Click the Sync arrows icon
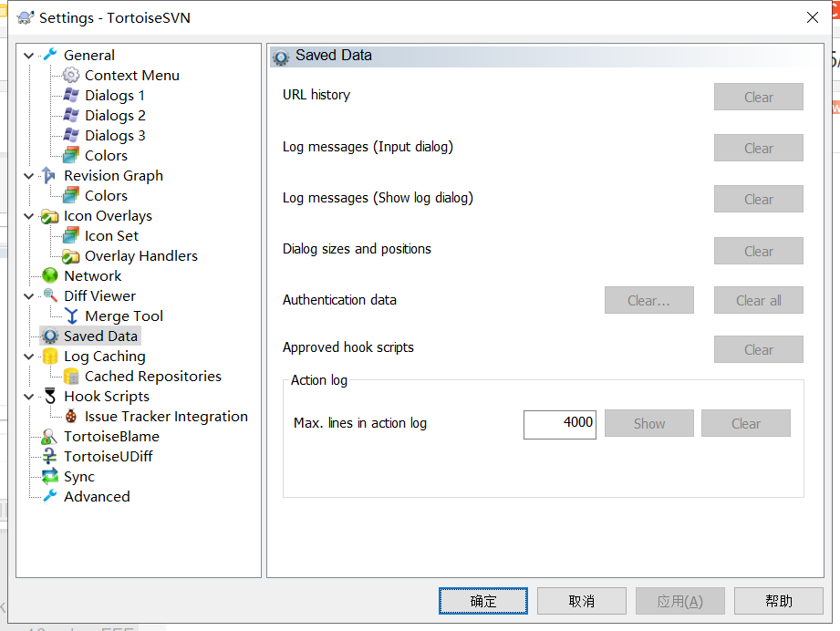840x631 pixels. [x=50, y=476]
